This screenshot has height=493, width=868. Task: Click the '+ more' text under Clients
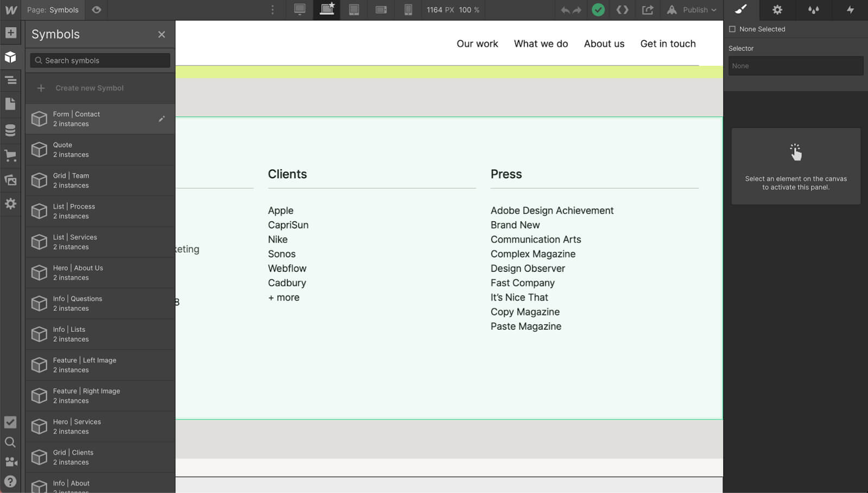[x=284, y=297]
